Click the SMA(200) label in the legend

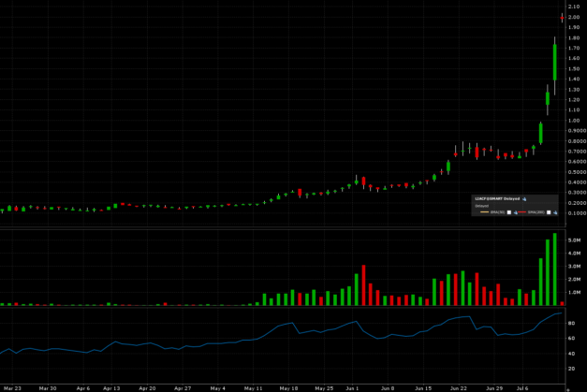coord(536,212)
